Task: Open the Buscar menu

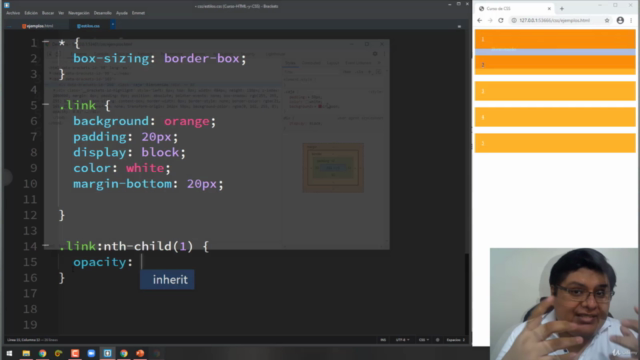Action: point(48,13)
